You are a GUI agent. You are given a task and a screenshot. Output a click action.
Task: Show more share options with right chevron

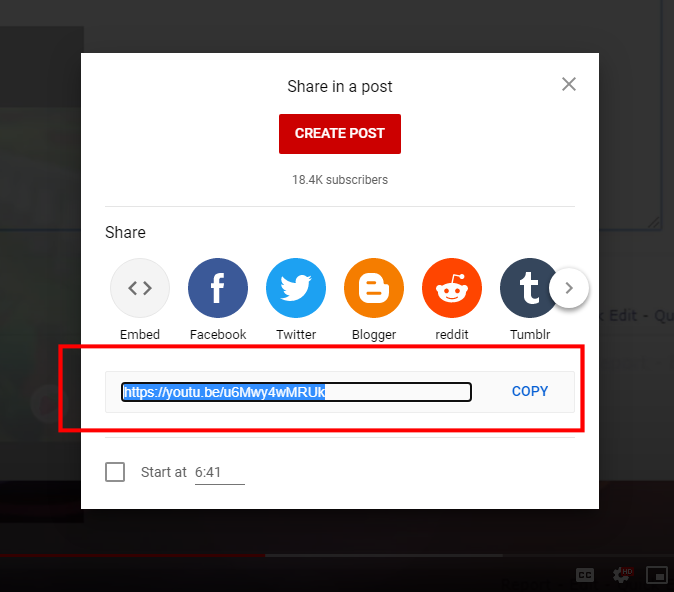569,288
